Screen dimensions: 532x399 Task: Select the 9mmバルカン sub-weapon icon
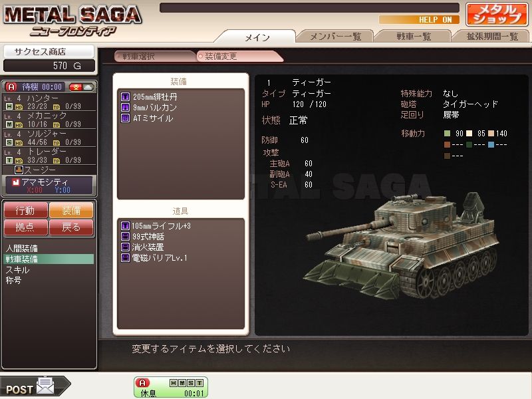(x=125, y=108)
